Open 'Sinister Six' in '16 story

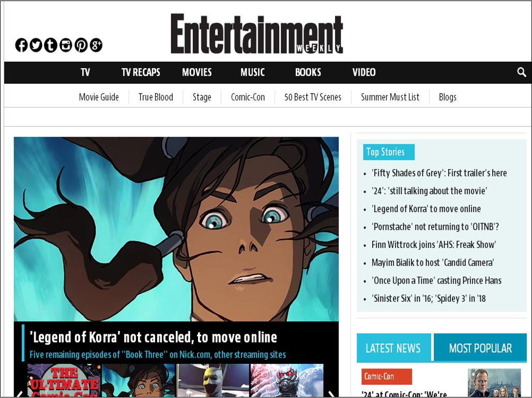pos(429,299)
